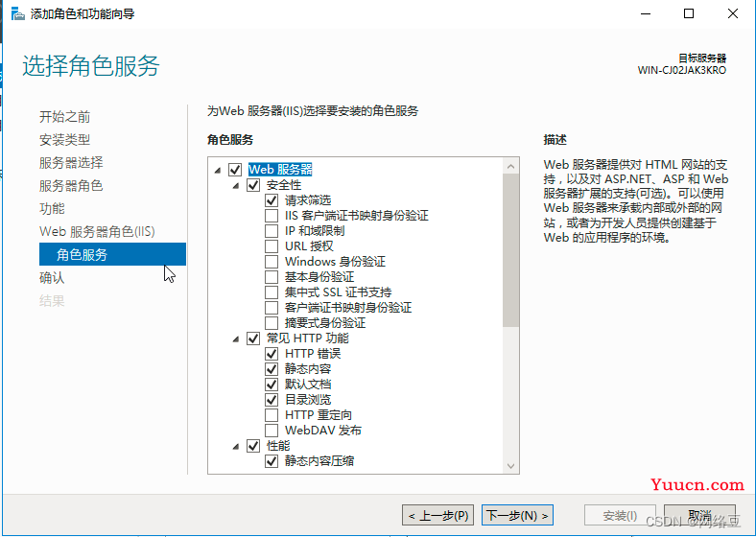Open Web 服务器角色(IIS) step

[97, 232]
